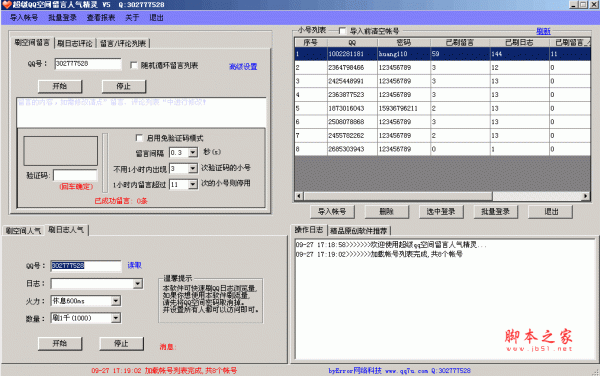The width and height of the screenshot is (600, 376).
Task: Select account row 2665303943
Action: coord(443,149)
